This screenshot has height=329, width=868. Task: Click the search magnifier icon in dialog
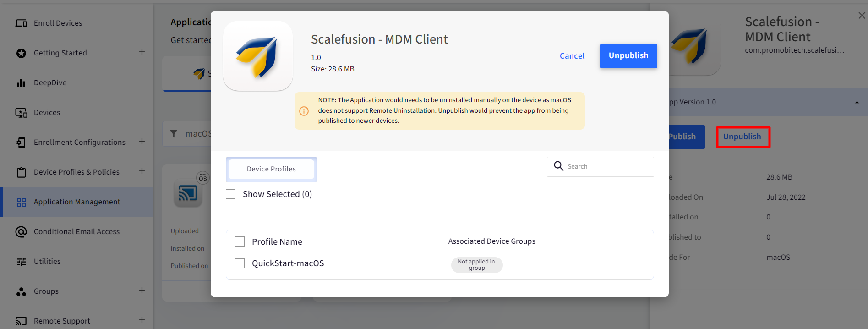(x=559, y=166)
